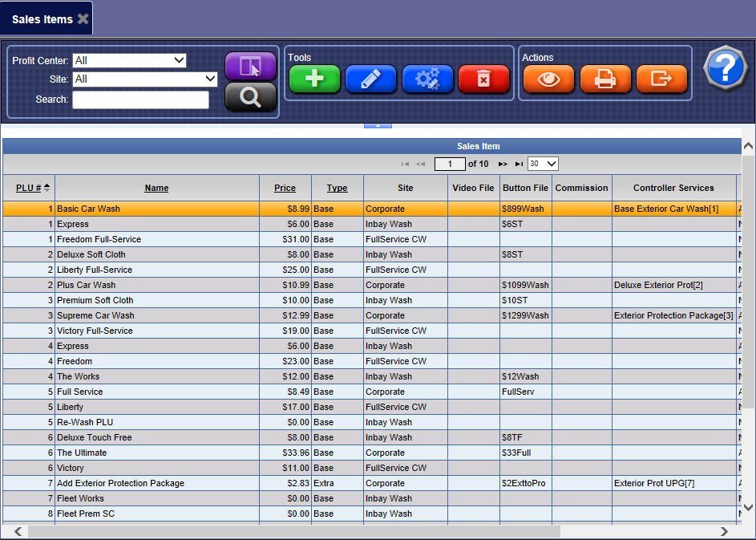
Task: Sort the table by Price column
Action: (285, 188)
